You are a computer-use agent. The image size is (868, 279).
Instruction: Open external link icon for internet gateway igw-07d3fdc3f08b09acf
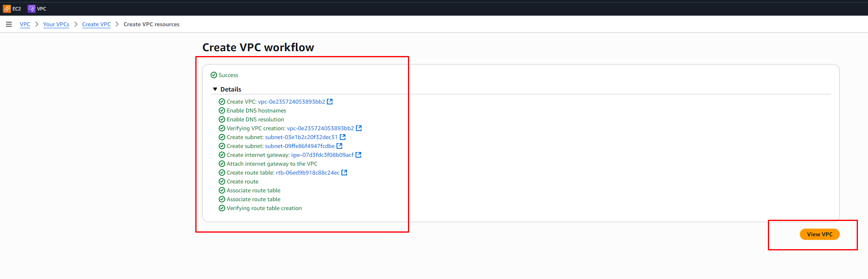point(358,155)
